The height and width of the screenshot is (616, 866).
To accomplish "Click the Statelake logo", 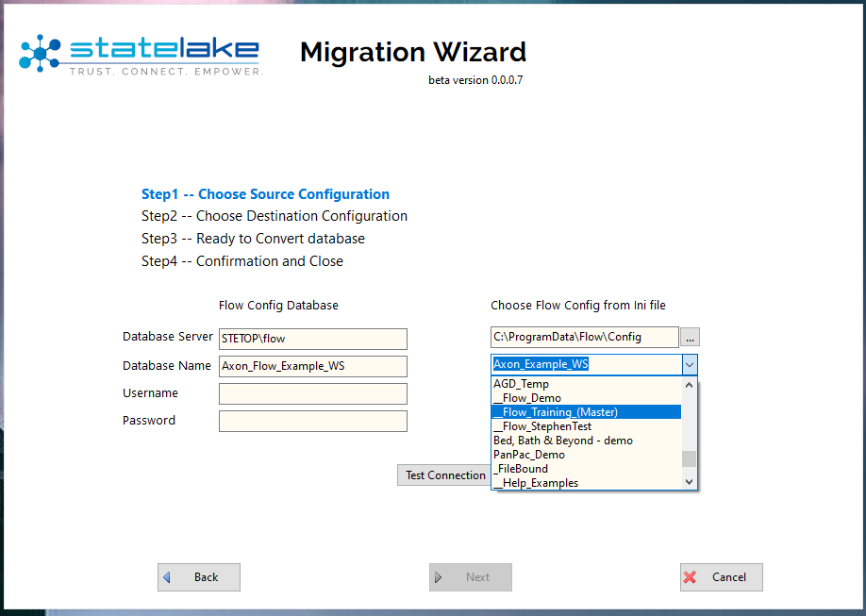I will (x=141, y=55).
